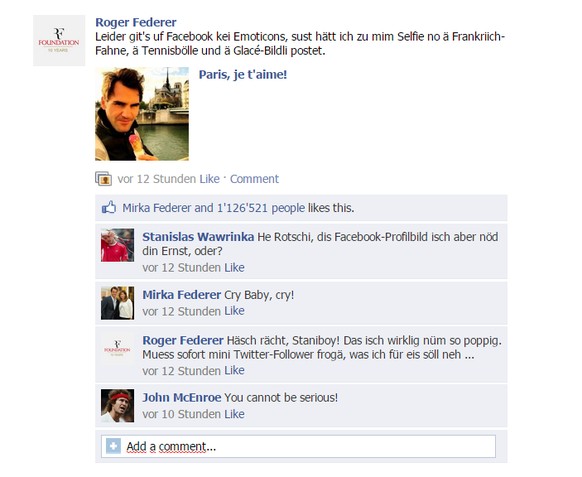Screen dimensions: 582x477
Task: Like John McEnroe's comment
Action: (x=234, y=414)
